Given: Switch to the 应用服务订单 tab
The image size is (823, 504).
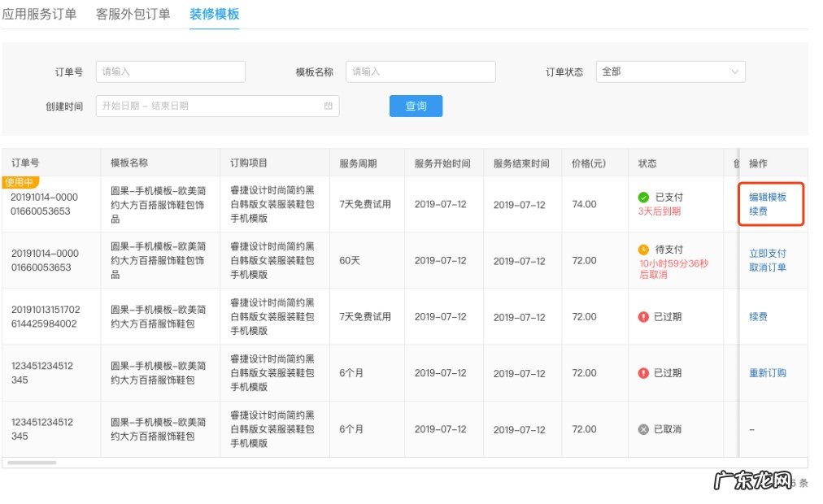Looking at the screenshot, I should click(x=41, y=13).
